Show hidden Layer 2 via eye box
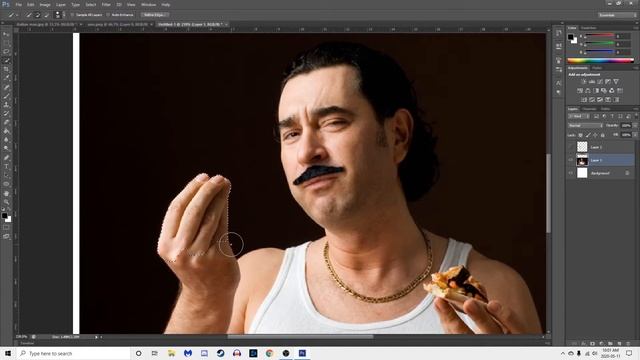The width and height of the screenshot is (640, 360). [x=571, y=147]
